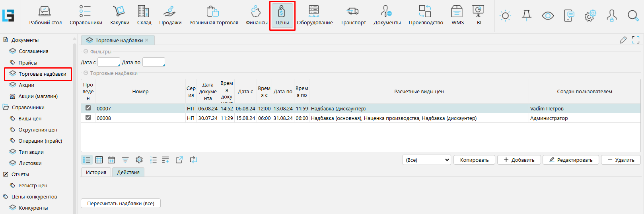Select Прайсы in the sidebar
This screenshot has height=214, width=644.
tap(28, 63)
